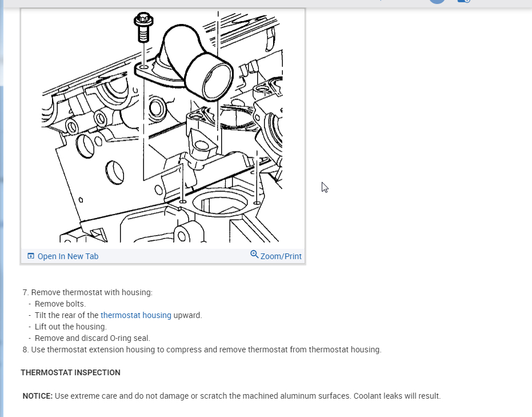Select the THERMOSTAT INSPECTION heading
This screenshot has width=532, height=417.
71,372
